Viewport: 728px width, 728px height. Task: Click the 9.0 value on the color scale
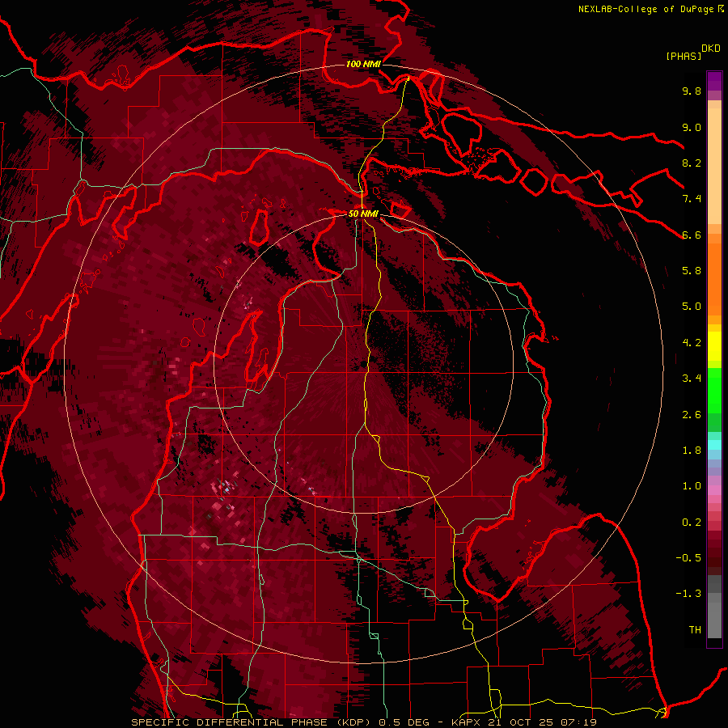click(x=692, y=127)
